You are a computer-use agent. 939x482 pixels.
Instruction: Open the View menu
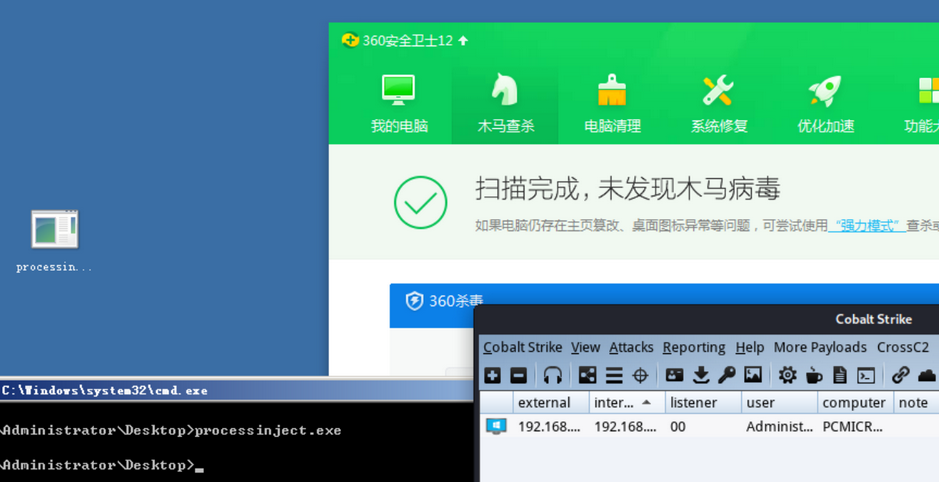pos(585,347)
